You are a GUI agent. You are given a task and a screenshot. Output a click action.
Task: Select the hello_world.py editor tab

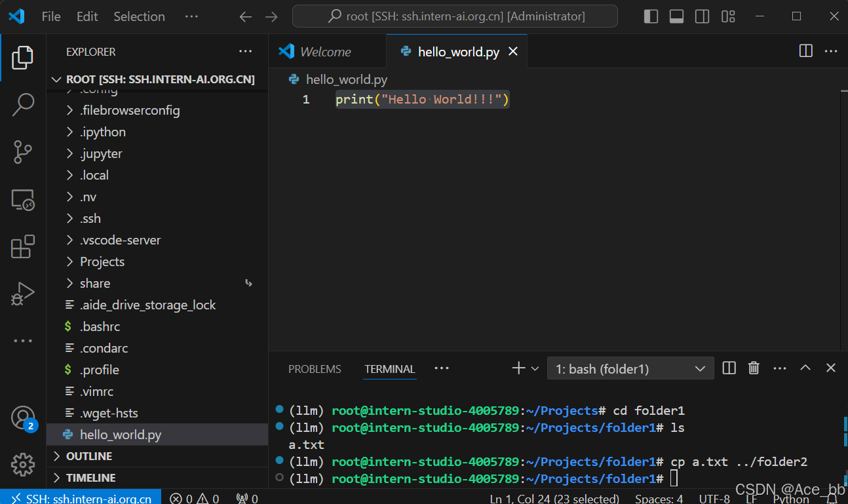point(457,52)
